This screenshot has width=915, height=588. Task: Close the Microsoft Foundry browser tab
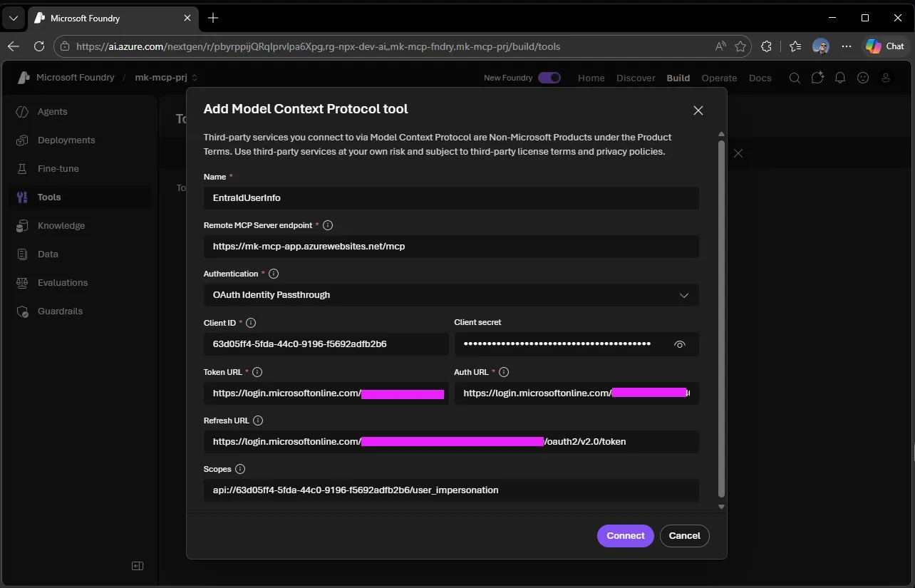tap(189, 18)
